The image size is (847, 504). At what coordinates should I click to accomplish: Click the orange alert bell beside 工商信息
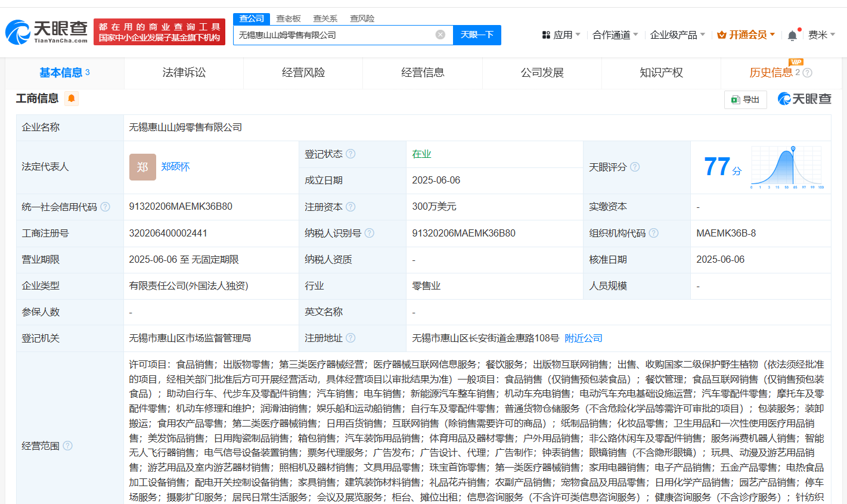click(x=72, y=99)
